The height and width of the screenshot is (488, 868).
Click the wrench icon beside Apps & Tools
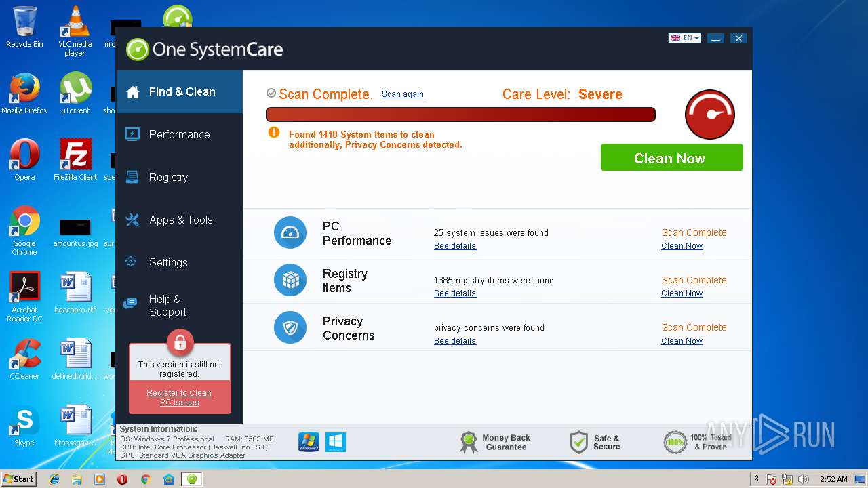(132, 220)
